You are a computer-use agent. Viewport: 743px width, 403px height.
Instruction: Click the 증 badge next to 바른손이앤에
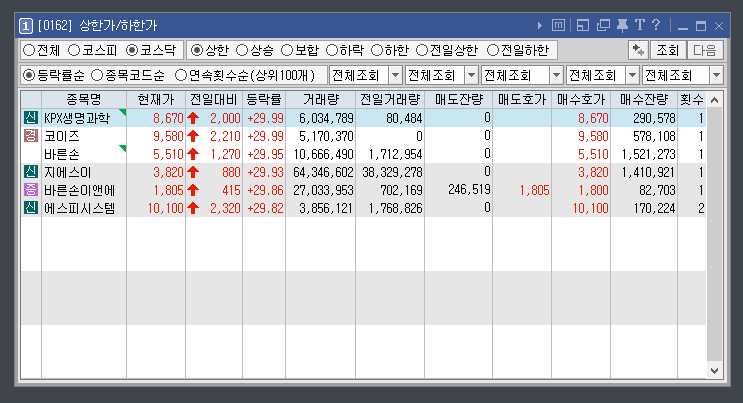[x=31, y=190]
